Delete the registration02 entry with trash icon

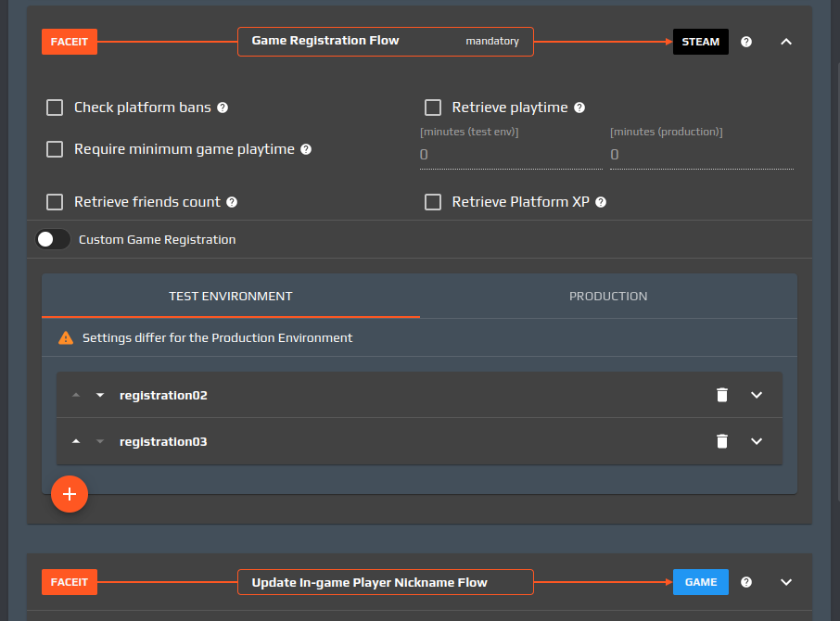click(x=722, y=395)
